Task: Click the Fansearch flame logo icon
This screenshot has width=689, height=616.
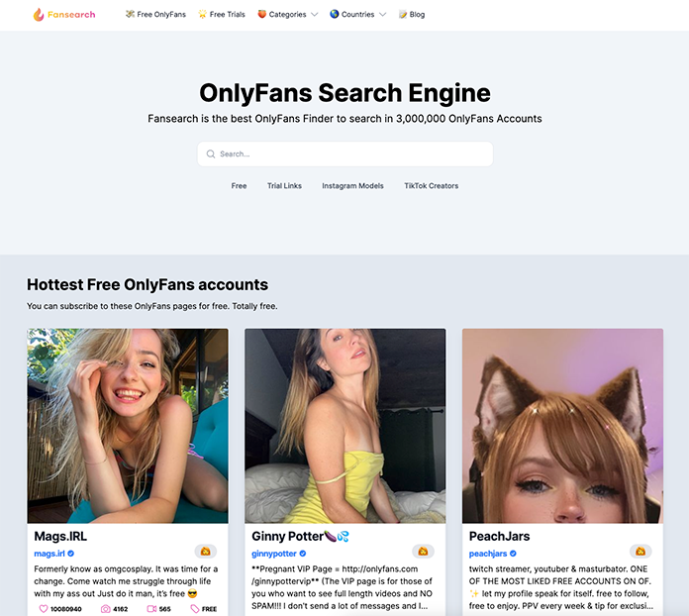Action: coord(39,15)
